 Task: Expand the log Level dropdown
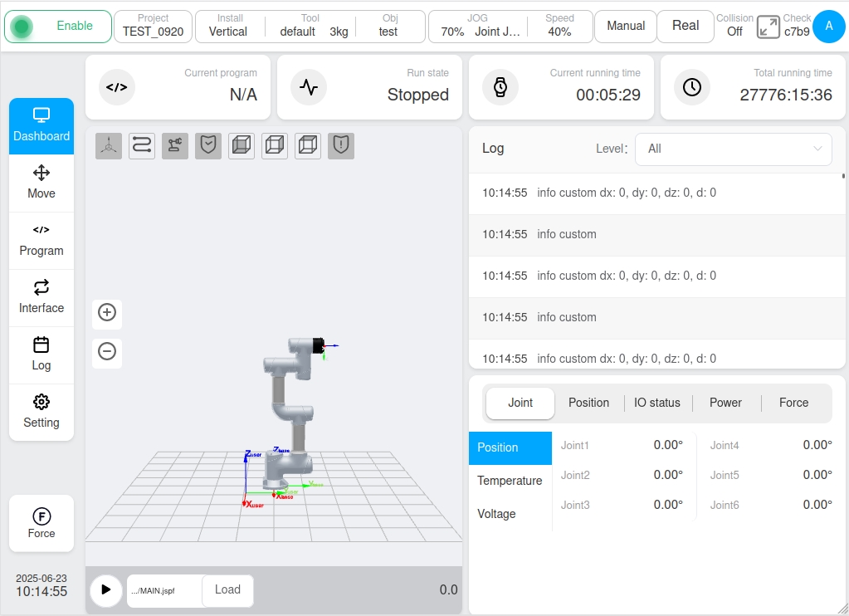point(733,149)
